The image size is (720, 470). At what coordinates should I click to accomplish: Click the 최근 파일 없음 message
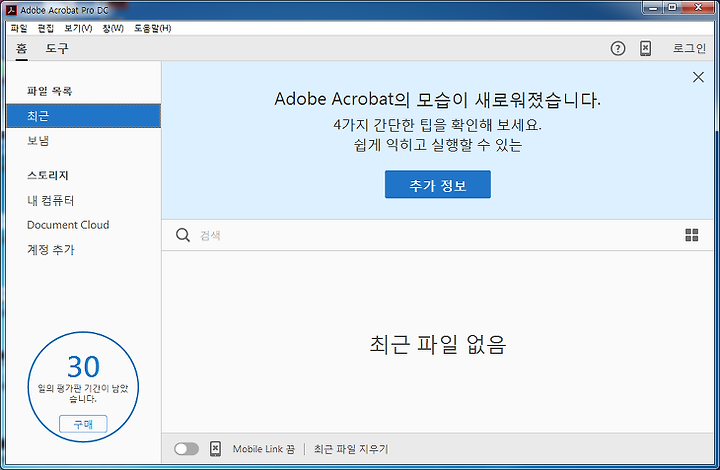tap(438, 344)
